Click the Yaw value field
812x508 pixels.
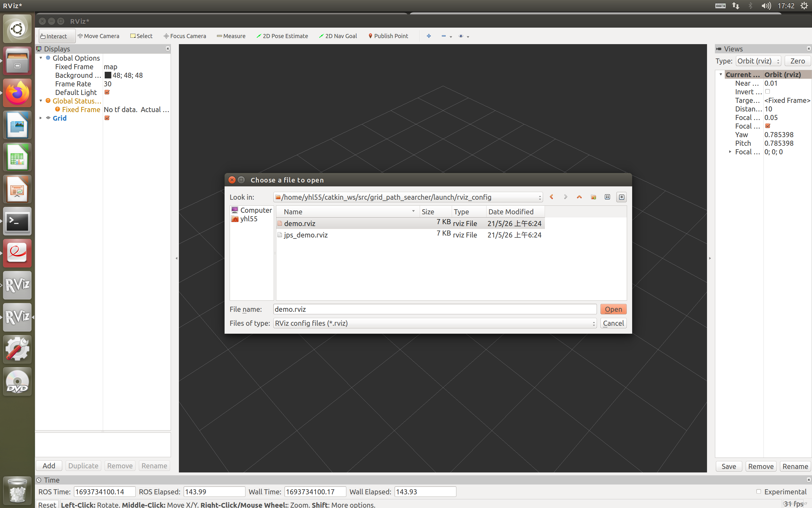click(x=787, y=135)
